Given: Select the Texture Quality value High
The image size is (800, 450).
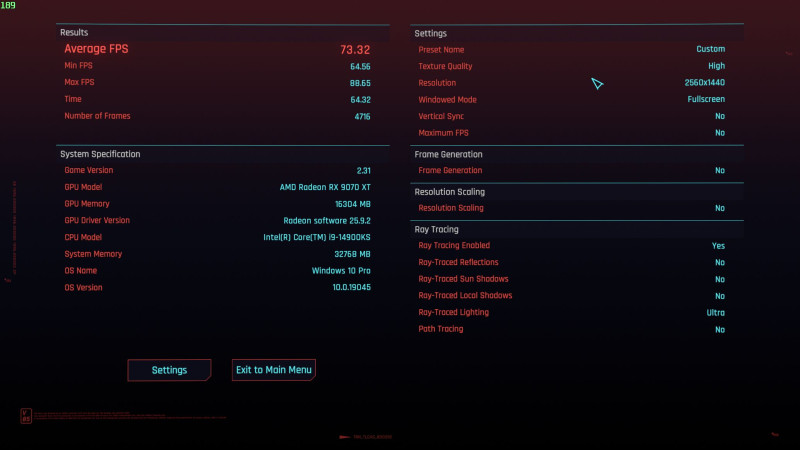Looking at the screenshot, I should (716, 66).
